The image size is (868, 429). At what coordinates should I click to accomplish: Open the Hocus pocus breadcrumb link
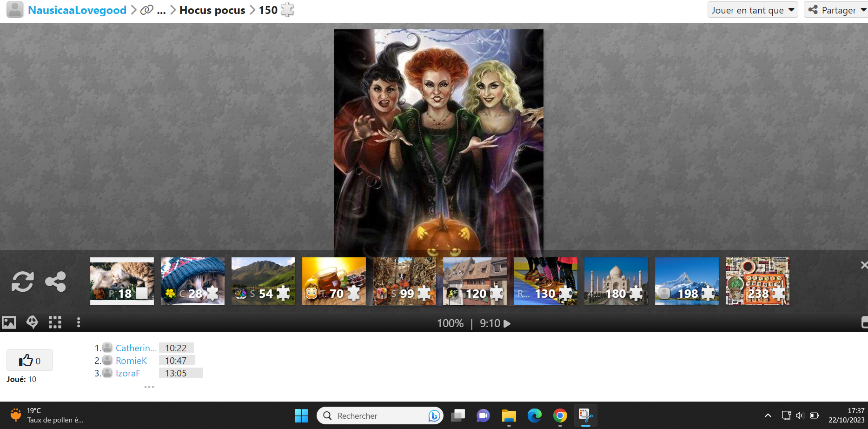point(212,10)
